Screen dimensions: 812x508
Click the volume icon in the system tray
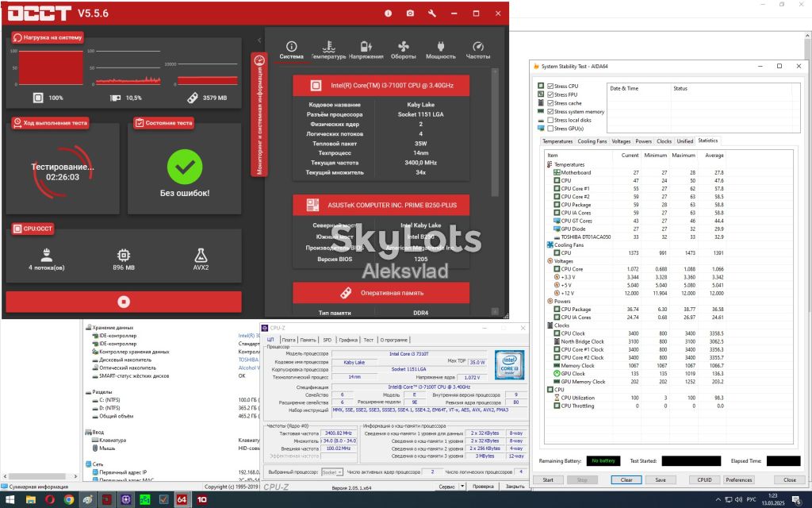pos(738,500)
